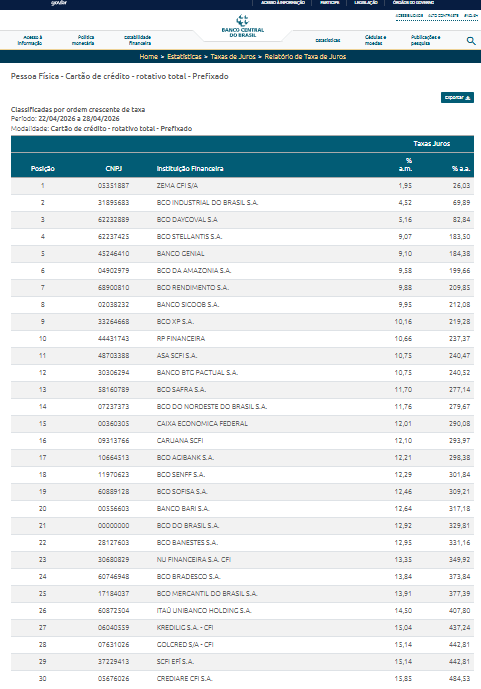
Task: Select BCO AGIBANK S.A. cell
Action: point(185,457)
